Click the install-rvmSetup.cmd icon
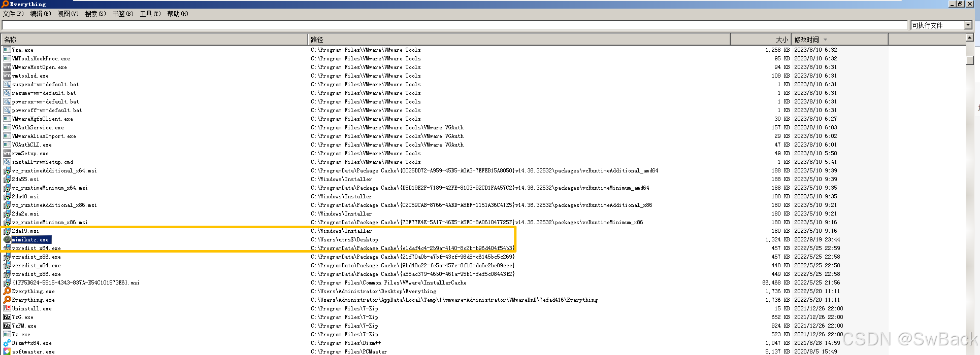This screenshot has width=980, height=355. pyautogui.click(x=7, y=162)
